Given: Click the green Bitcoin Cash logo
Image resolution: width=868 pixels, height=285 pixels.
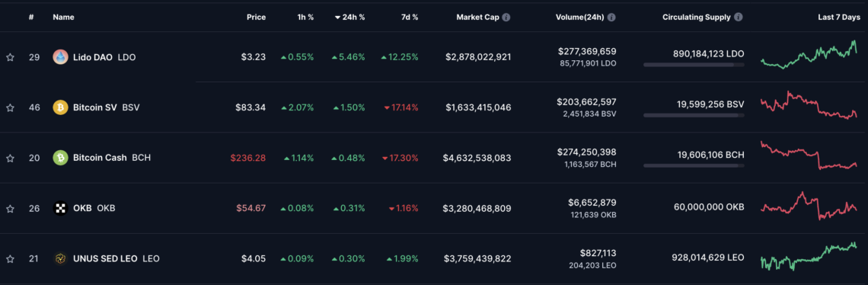Looking at the screenshot, I should click(x=60, y=158).
